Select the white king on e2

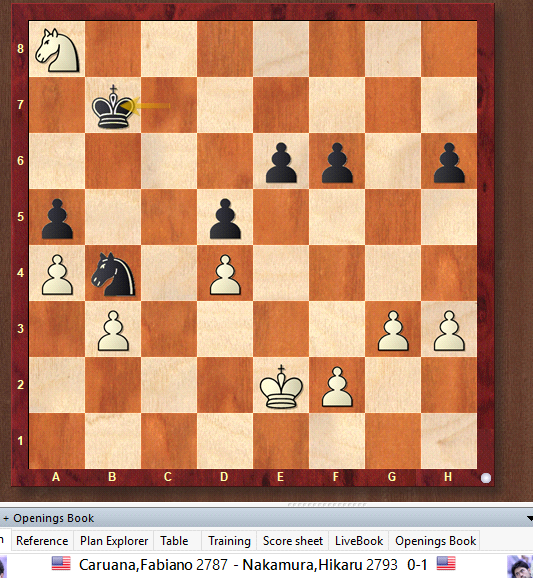(281, 386)
